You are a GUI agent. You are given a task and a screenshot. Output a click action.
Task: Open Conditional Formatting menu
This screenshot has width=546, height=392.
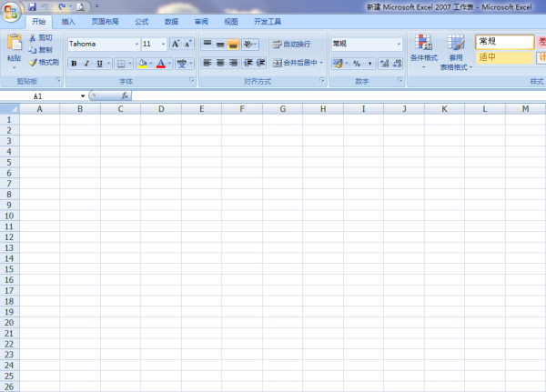tap(423, 51)
